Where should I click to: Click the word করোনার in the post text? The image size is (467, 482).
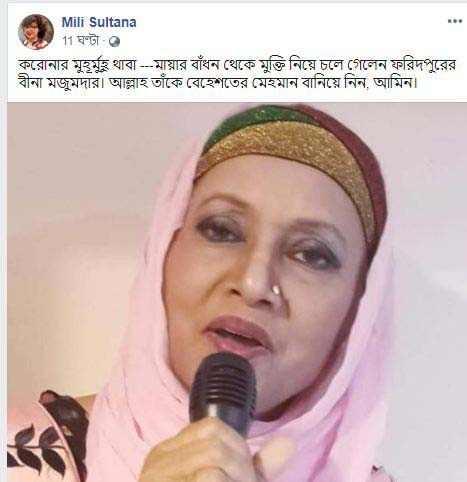(x=42, y=65)
